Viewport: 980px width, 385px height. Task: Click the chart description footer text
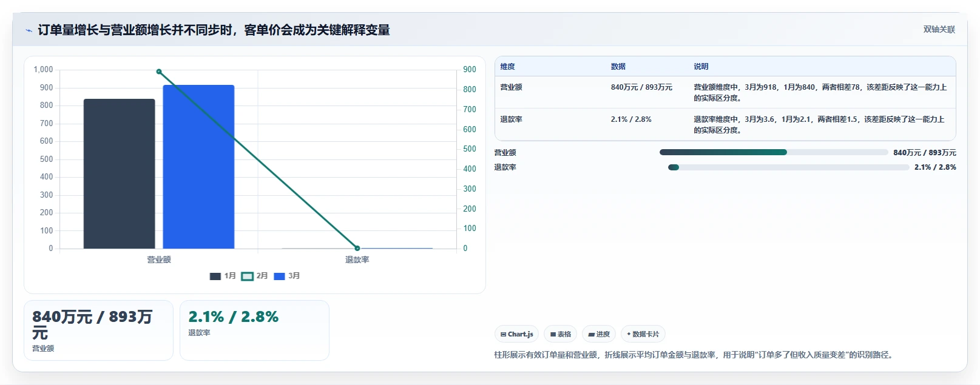[x=695, y=355]
